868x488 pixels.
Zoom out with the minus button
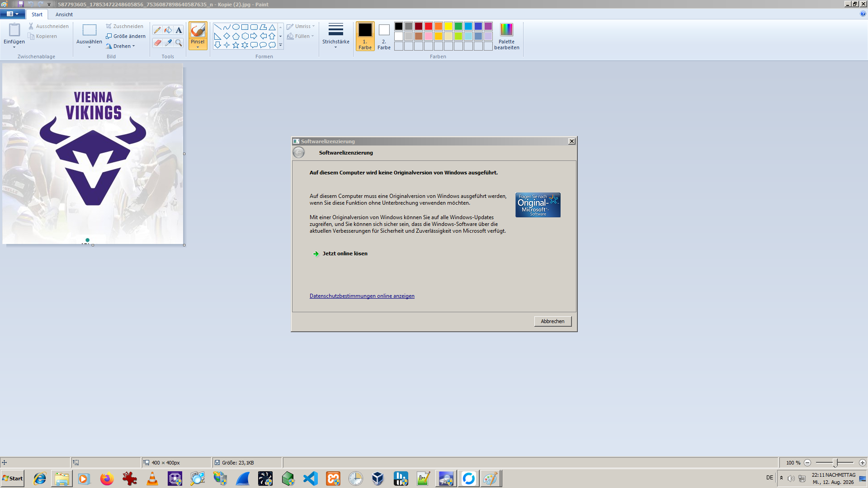807,463
